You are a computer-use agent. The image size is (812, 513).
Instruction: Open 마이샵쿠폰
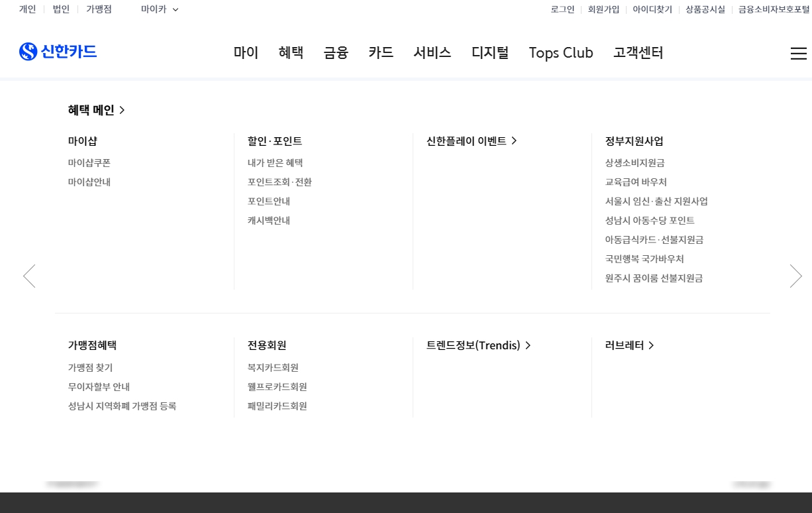pos(89,162)
